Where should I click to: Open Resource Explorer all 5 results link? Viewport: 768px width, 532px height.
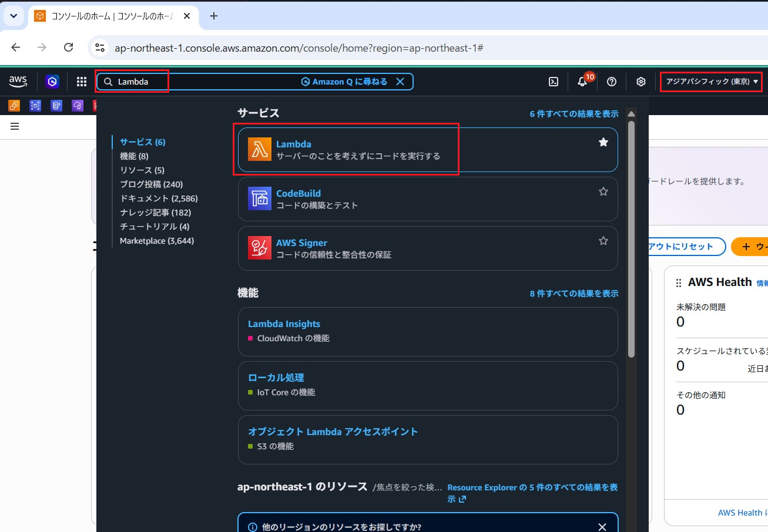[x=532, y=493]
